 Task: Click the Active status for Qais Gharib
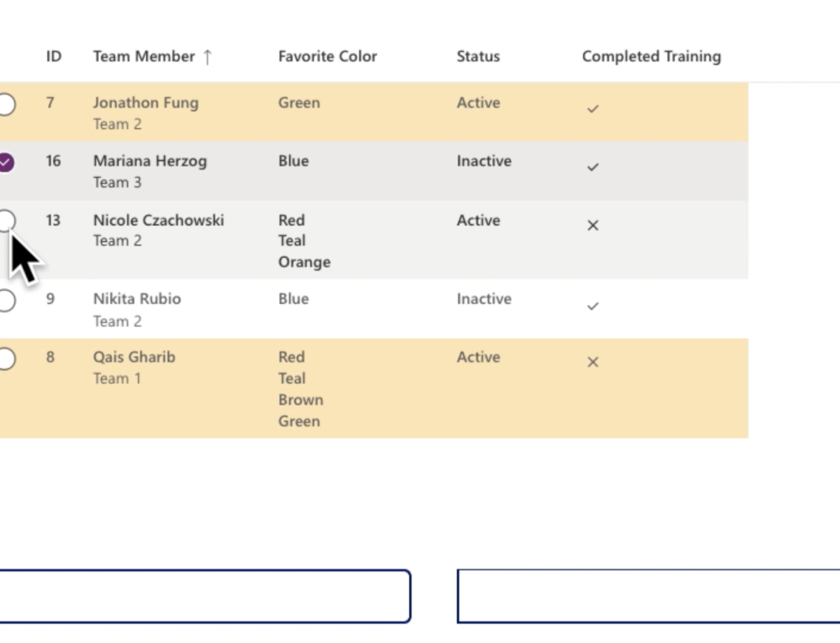tap(478, 357)
